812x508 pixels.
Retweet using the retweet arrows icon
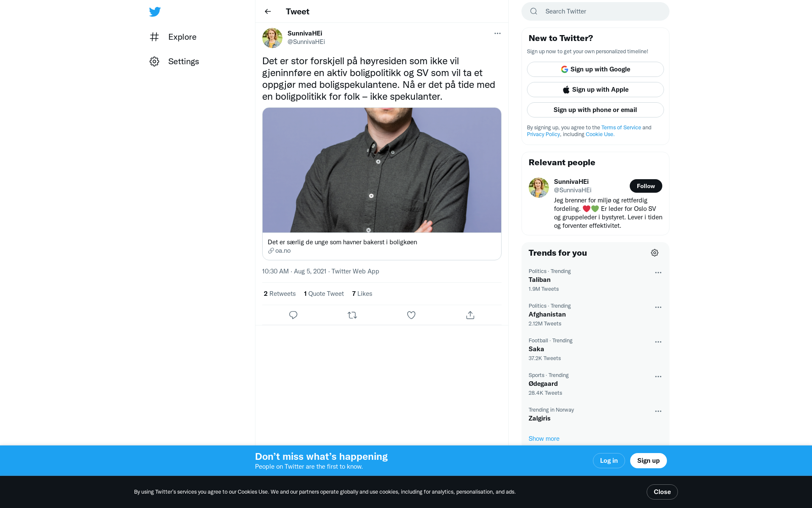pyautogui.click(x=352, y=315)
